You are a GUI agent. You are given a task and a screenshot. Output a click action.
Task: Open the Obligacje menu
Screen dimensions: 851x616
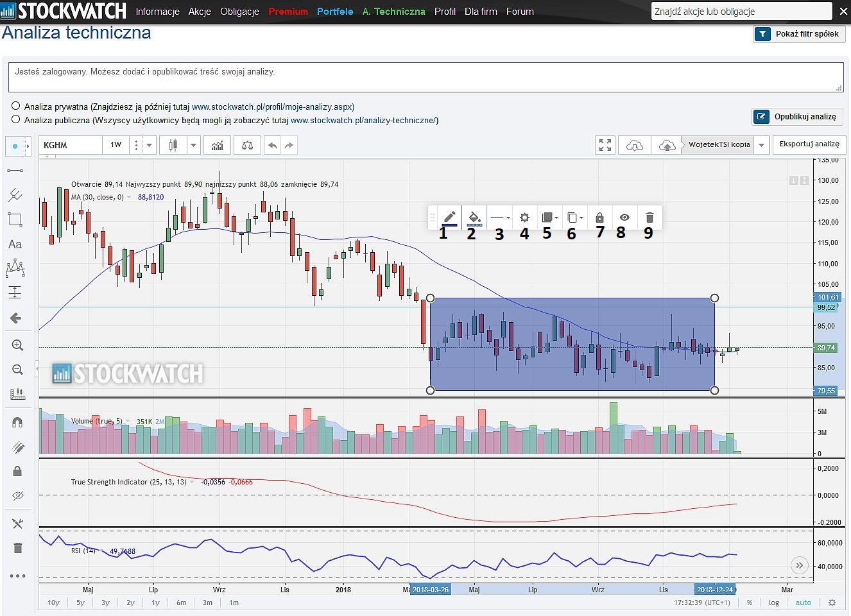point(239,12)
